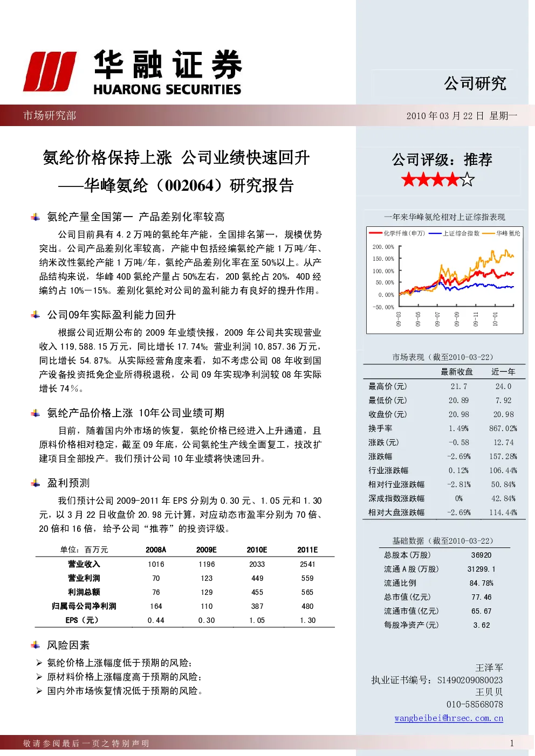Image resolution: width=535 pixels, height=756 pixels.
Task: Click the 2008A column header
Action: click(156, 550)
